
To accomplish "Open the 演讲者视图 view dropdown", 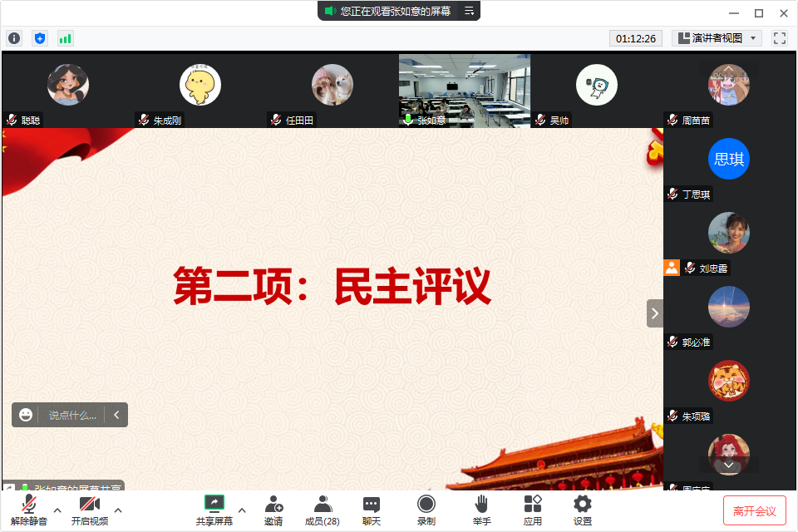I will click(717, 38).
